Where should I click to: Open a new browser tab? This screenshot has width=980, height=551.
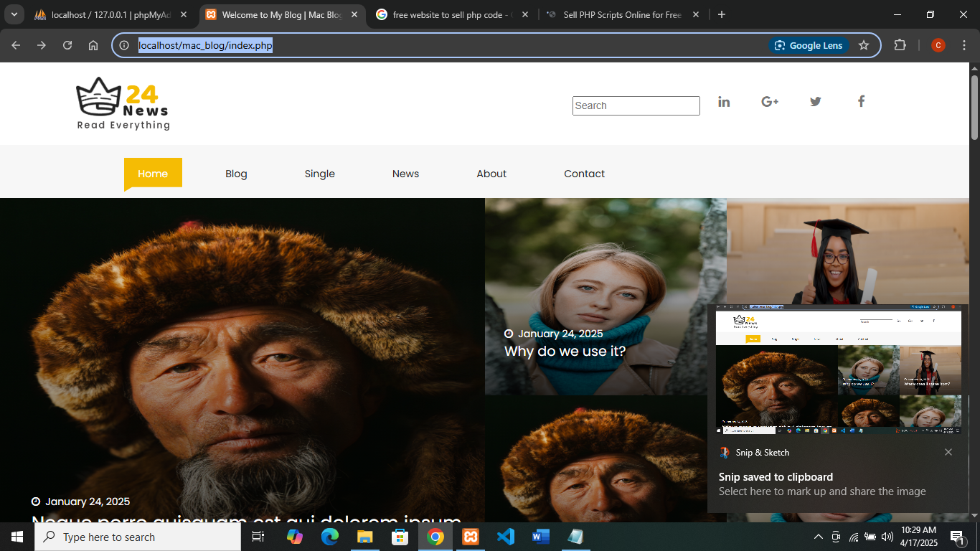point(722,14)
